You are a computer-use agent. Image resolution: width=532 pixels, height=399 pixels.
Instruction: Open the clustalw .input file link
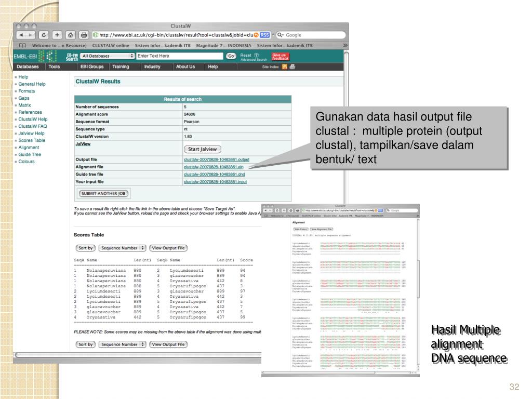tap(215, 182)
